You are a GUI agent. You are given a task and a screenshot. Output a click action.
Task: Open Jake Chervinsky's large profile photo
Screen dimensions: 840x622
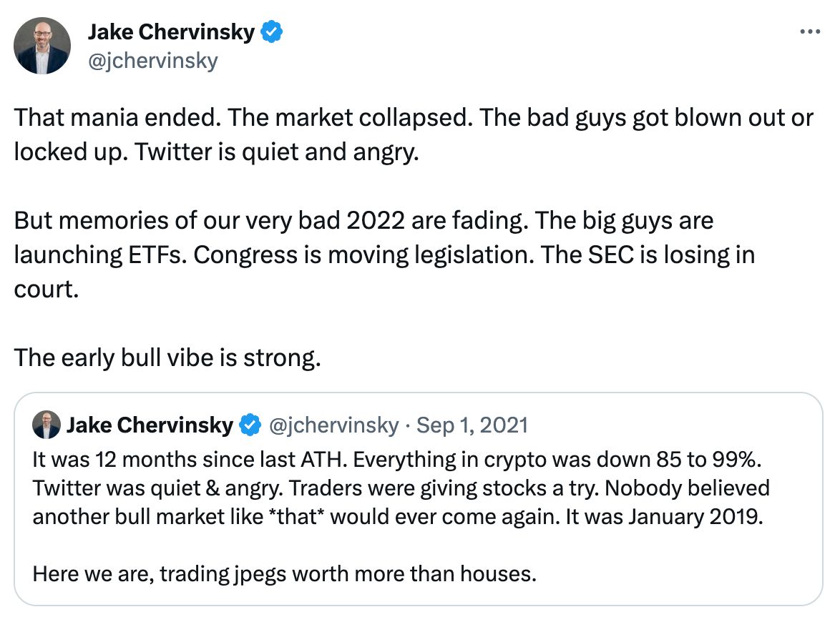[42, 46]
